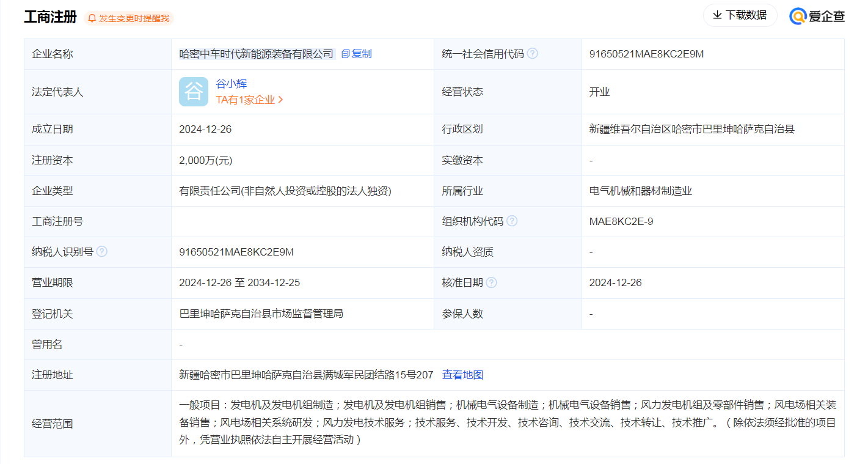This screenshot has height=464, width=868.
Task: Click the 工商注册 section heading
Action: click(50, 17)
